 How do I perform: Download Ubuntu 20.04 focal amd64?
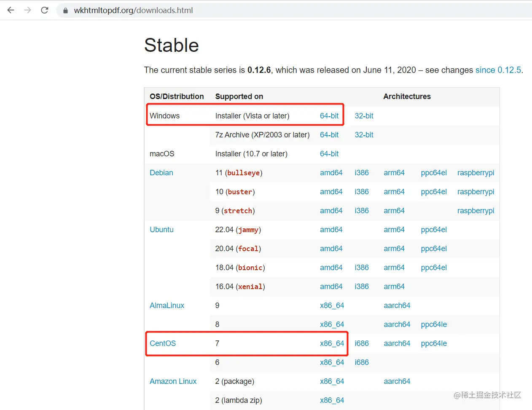click(331, 249)
